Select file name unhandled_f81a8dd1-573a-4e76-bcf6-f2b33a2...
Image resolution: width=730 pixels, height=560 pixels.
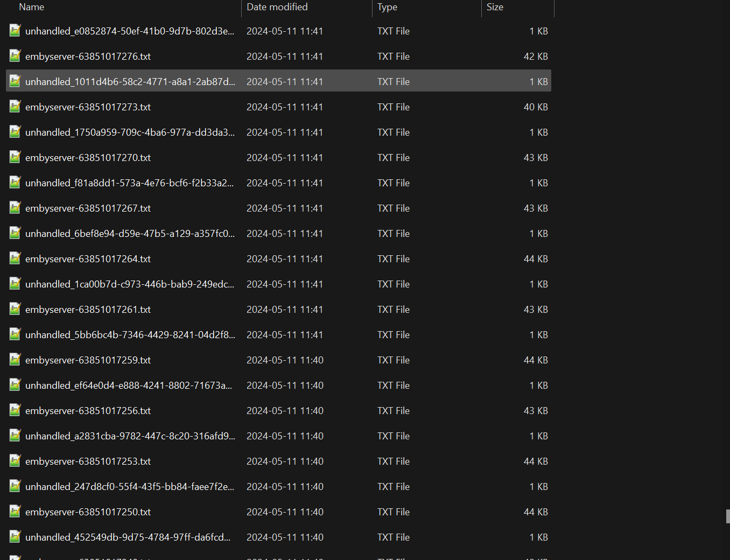coord(130,183)
